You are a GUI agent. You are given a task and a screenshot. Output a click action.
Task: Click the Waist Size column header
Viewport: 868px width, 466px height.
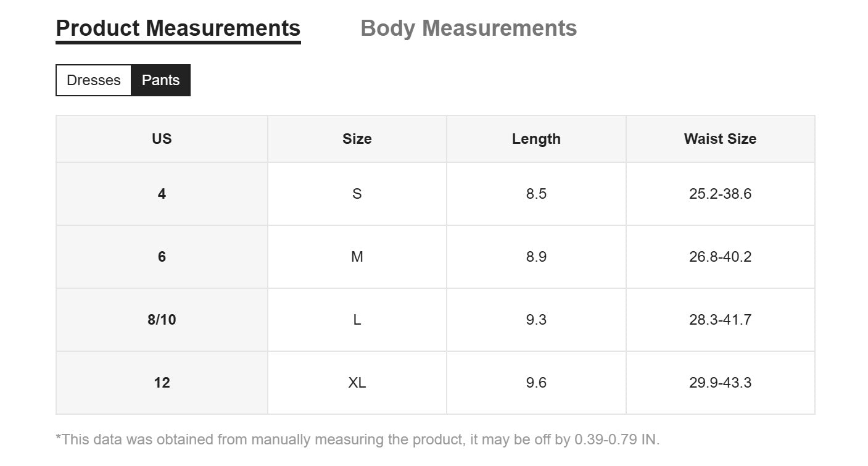[720, 139]
